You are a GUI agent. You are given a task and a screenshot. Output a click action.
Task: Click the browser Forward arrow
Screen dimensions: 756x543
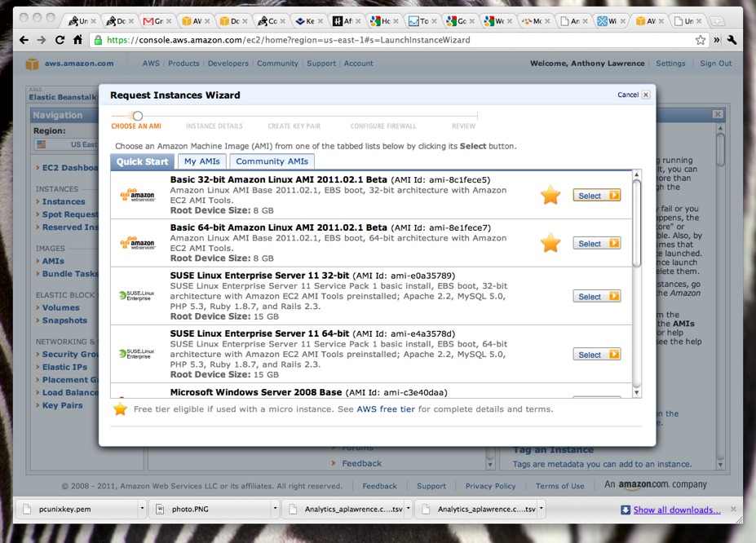42,40
